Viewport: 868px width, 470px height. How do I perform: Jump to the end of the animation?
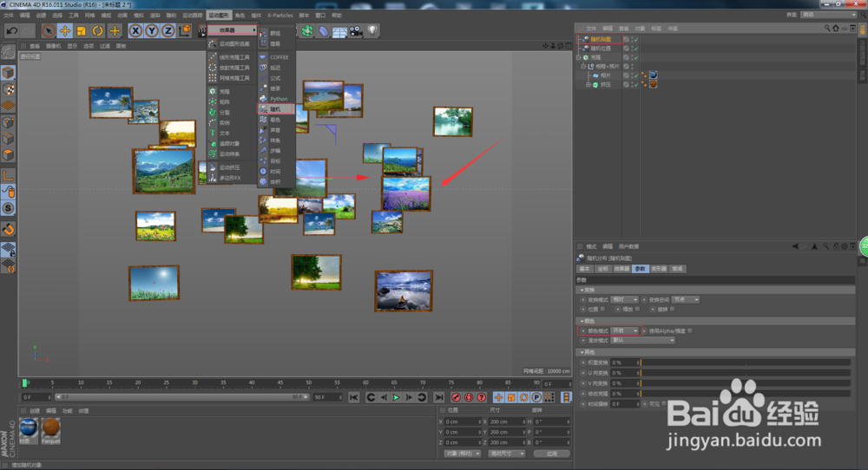tap(439, 397)
